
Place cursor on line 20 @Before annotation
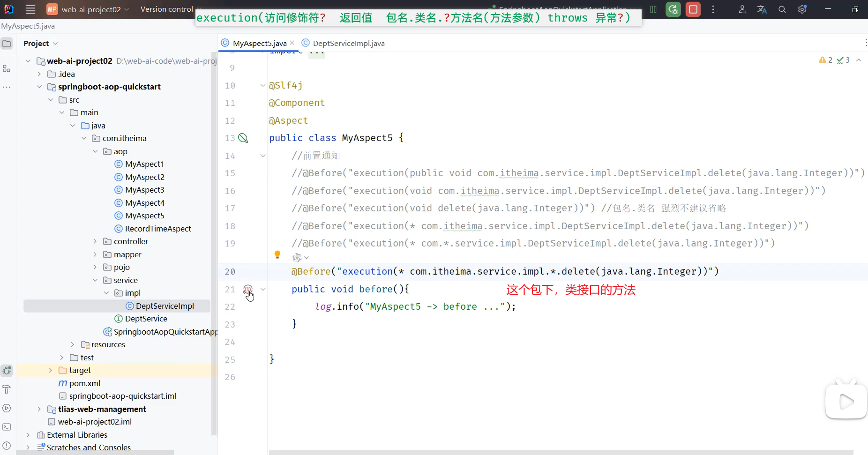(311, 272)
